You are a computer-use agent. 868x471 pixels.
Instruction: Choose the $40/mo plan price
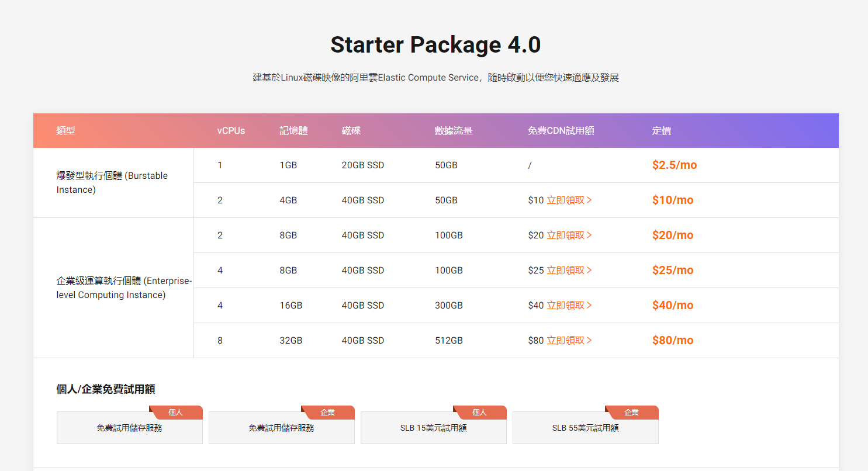(672, 306)
